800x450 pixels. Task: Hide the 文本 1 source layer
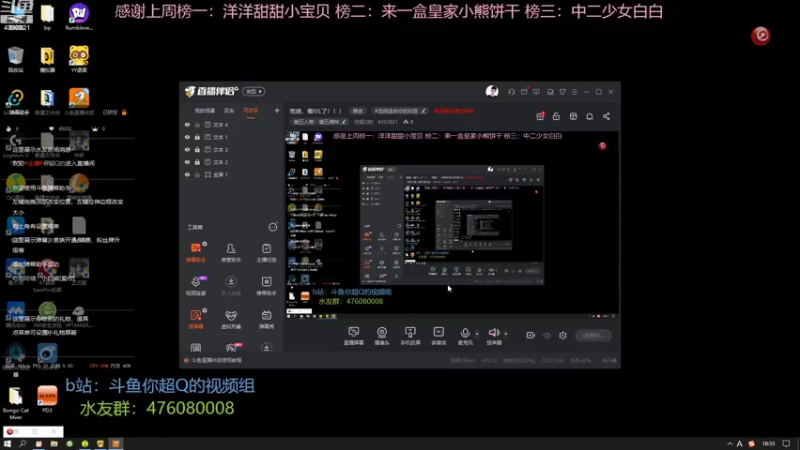(187, 137)
